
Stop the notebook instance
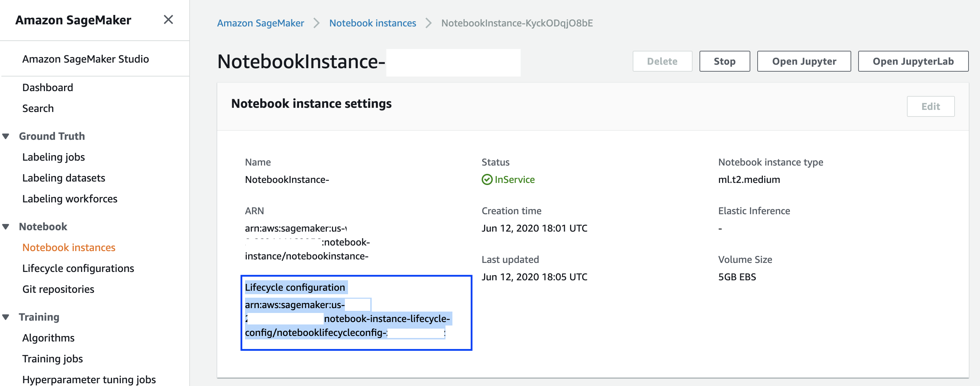coord(724,61)
